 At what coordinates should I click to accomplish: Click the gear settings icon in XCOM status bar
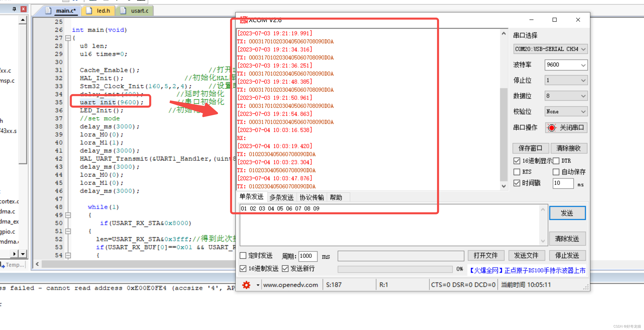point(246,285)
